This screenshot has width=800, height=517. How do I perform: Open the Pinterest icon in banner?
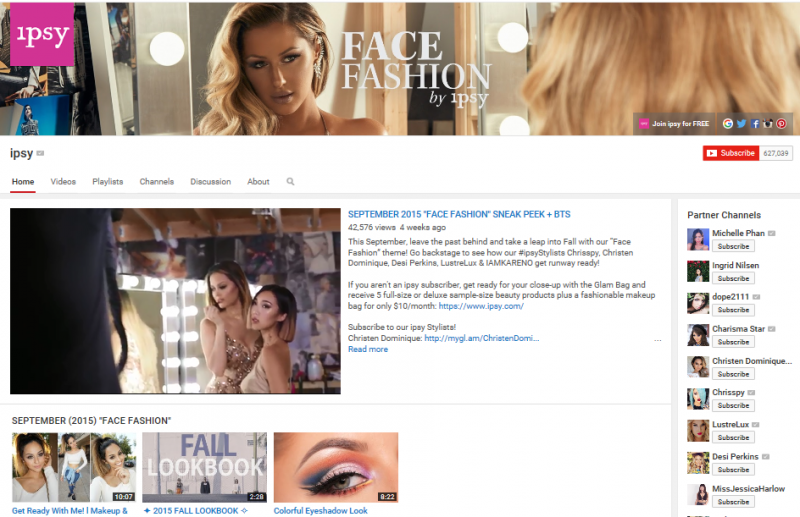[781, 124]
